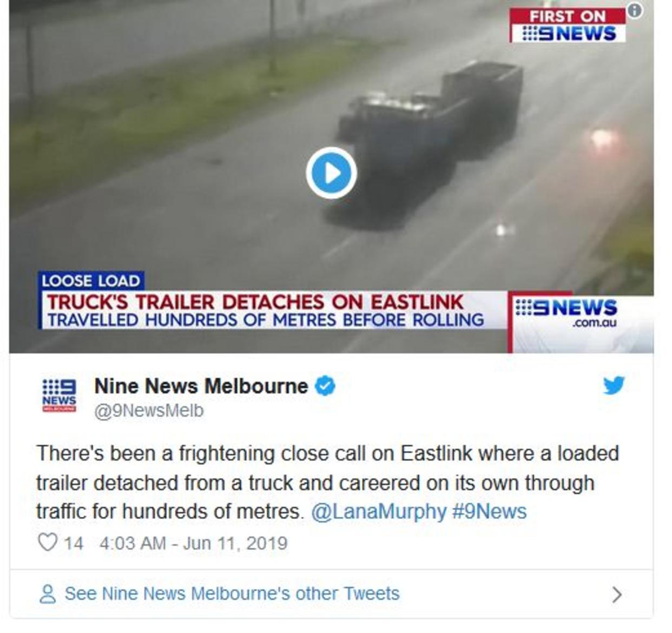Viewport: 672px width, 633px height.
Task: Click the blue verified badge
Action: pos(325,386)
